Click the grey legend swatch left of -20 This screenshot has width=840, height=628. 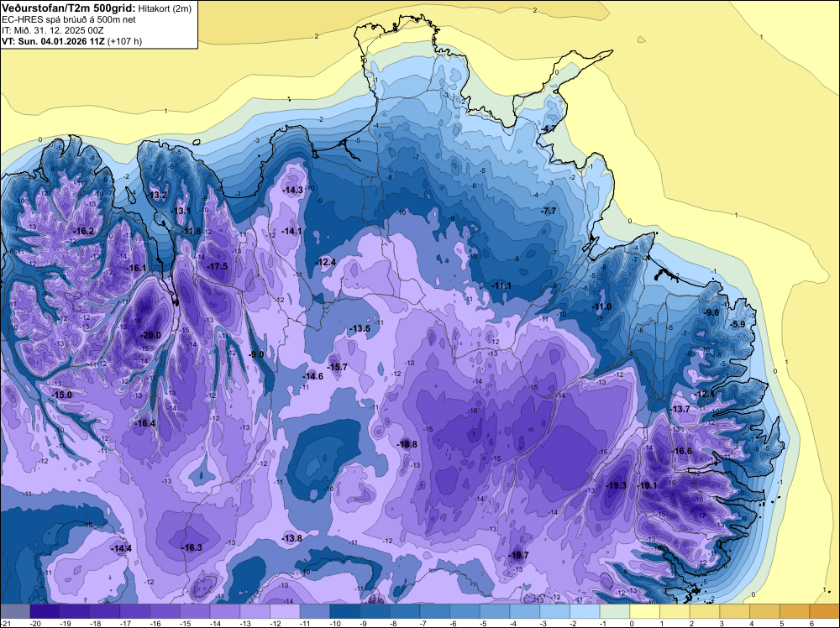click(15, 611)
